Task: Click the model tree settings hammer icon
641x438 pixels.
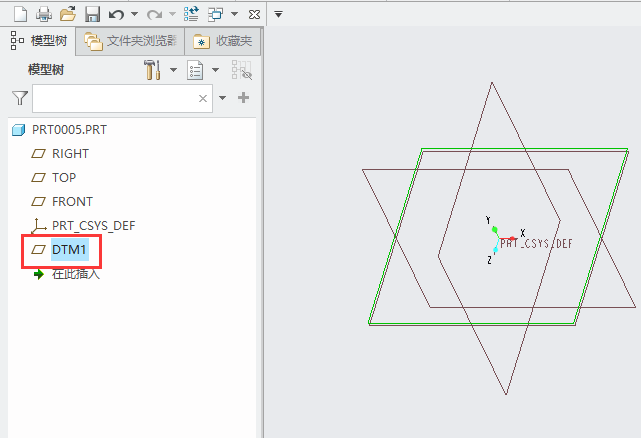Action: coord(152,70)
